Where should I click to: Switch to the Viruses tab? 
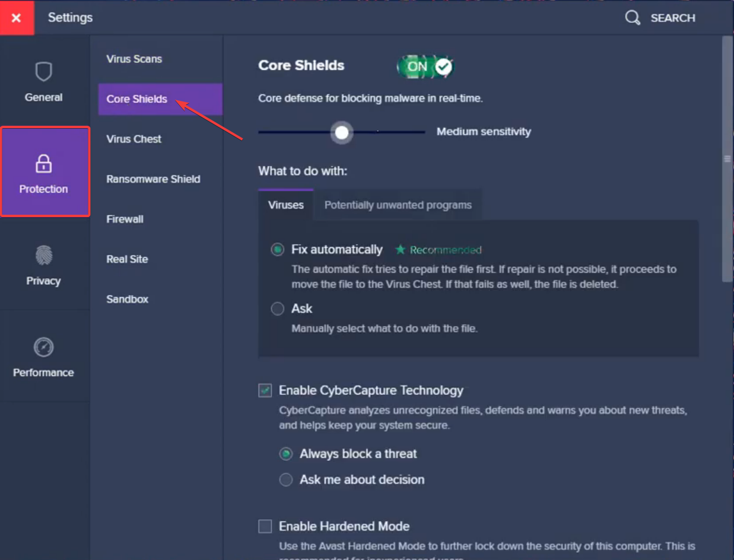tap(286, 205)
